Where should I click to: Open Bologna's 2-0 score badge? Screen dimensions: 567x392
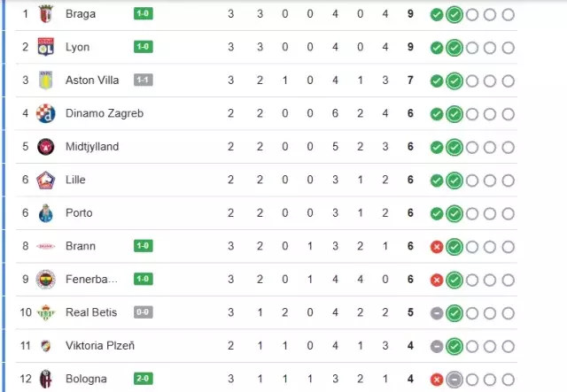pos(143,379)
